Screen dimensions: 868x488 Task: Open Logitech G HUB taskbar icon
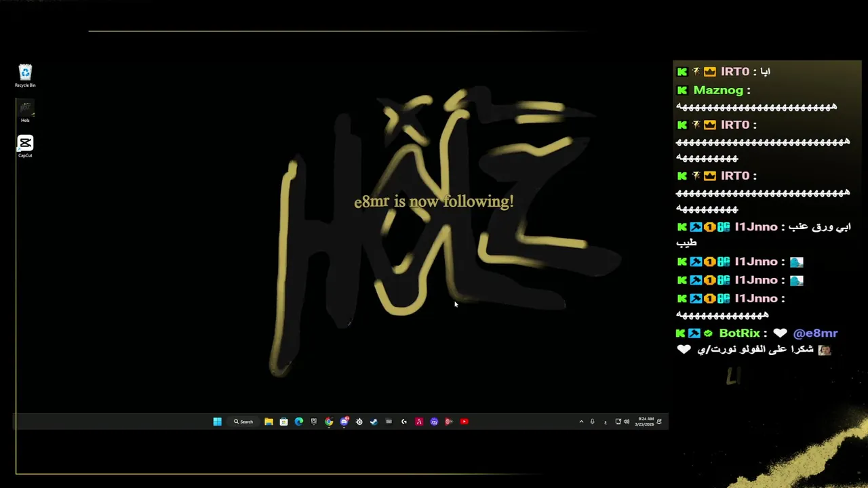pos(404,422)
